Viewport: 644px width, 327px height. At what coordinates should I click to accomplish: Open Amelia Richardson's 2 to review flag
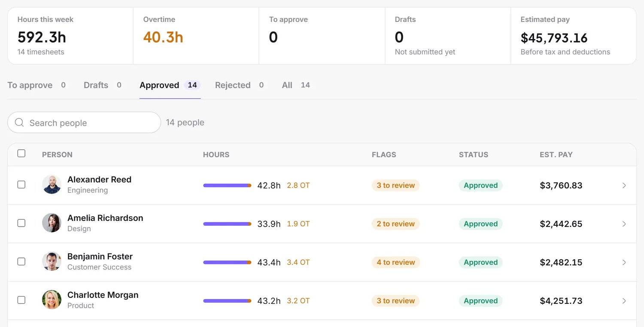click(x=396, y=224)
